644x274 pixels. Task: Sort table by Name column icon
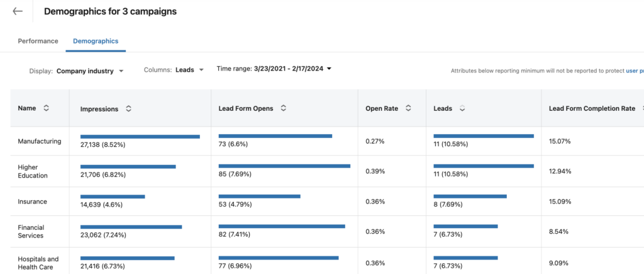pyautogui.click(x=46, y=108)
